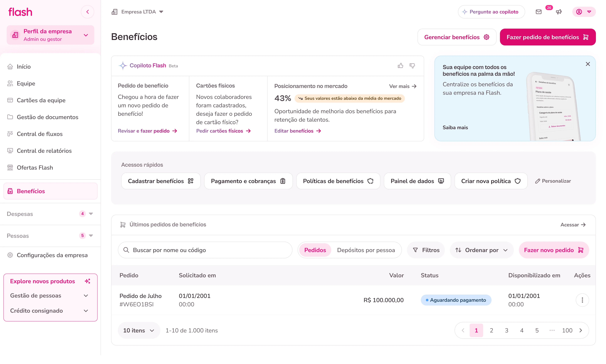The width and height of the screenshot is (606, 364).
Task: Open announcements megaphone icon
Action: tap(559, 12)
